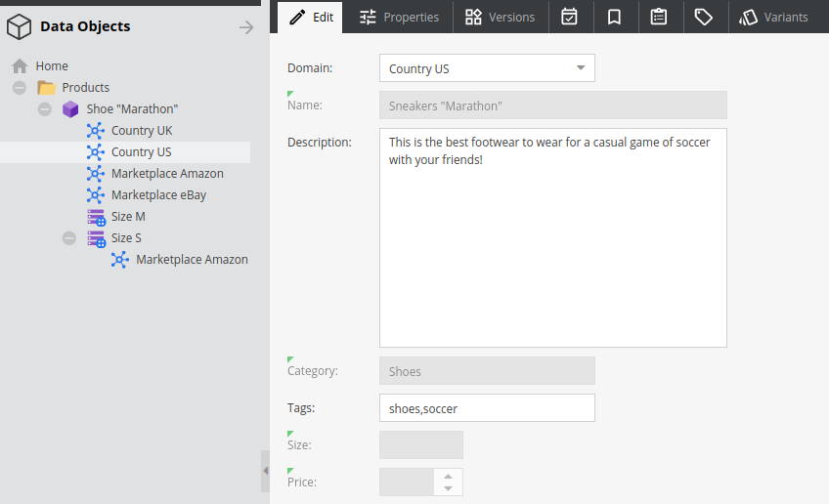Select Shoe "Marathon" in the tree

click(x=132, y=108)
